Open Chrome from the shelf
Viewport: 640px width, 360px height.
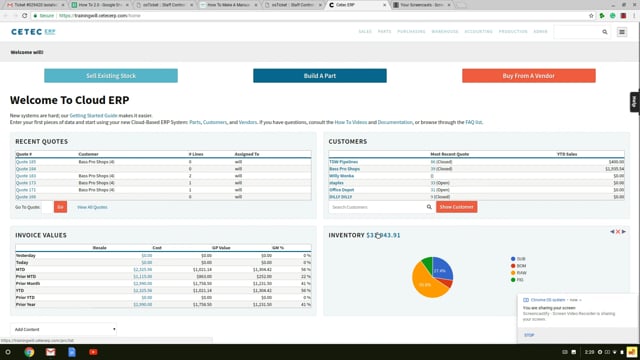click(x=29, y=352)
